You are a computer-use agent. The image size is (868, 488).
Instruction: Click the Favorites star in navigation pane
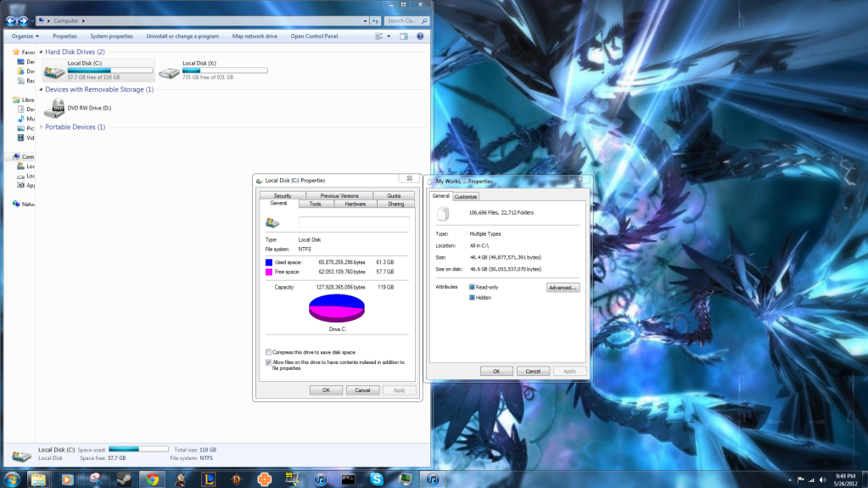click(16, 52)
